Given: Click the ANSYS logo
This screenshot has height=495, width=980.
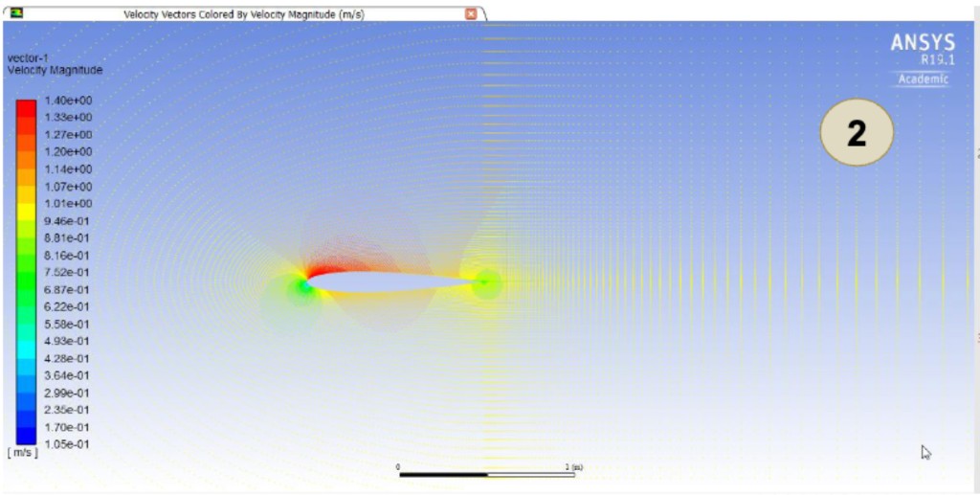Looking at the screenshot, I should point(923,43).
